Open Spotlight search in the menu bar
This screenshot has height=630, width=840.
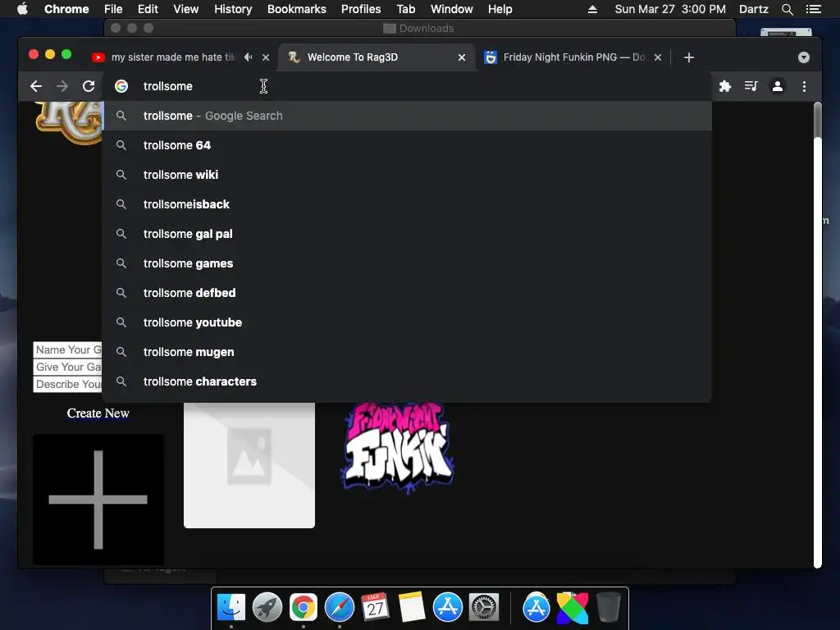click(x=787, y=9)
